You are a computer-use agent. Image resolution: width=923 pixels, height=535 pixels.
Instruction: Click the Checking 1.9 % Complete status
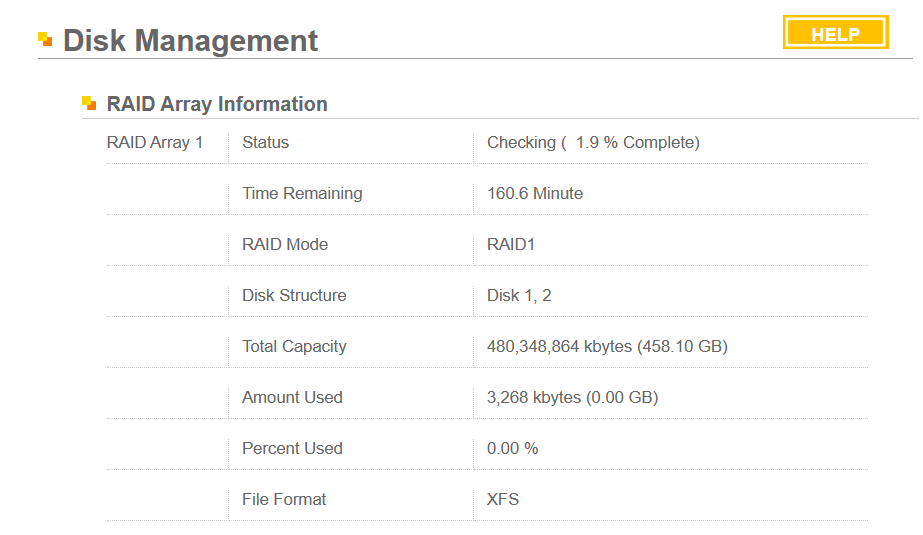593,142
